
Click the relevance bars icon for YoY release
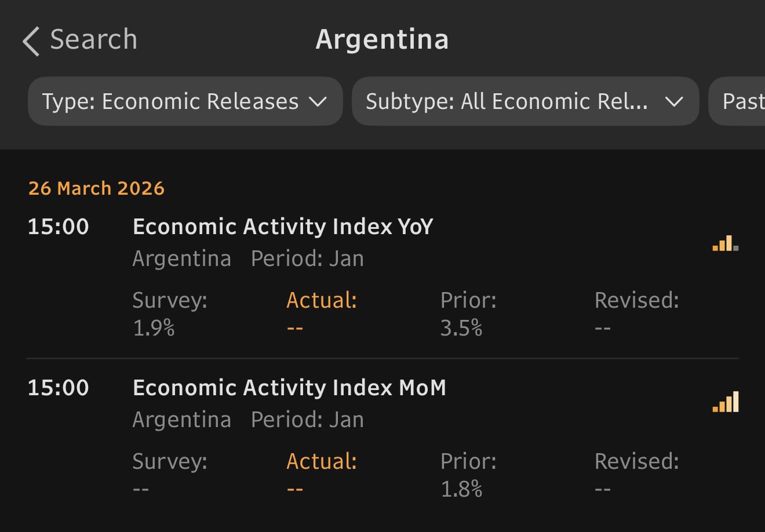pos(725,243)
